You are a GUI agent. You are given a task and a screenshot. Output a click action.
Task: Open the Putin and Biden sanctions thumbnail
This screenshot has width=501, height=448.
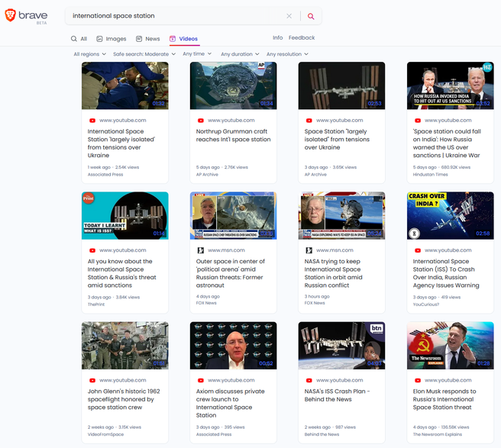point(450,85)
